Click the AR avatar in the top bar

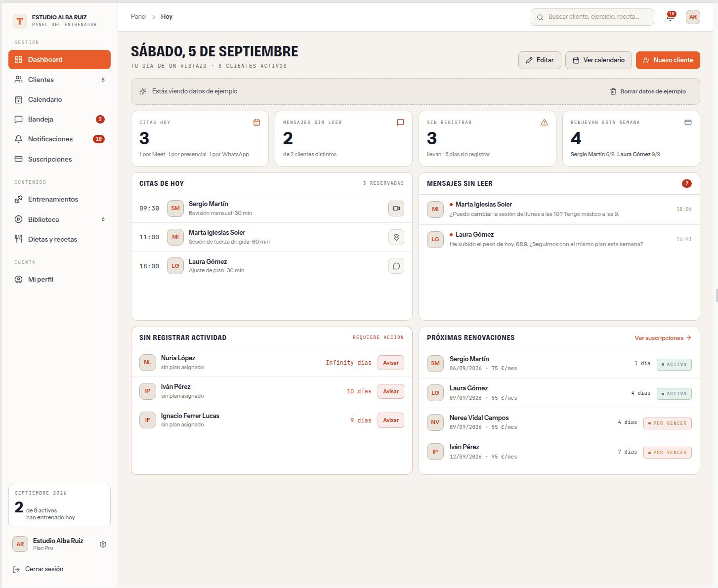[x=693, y=17]
